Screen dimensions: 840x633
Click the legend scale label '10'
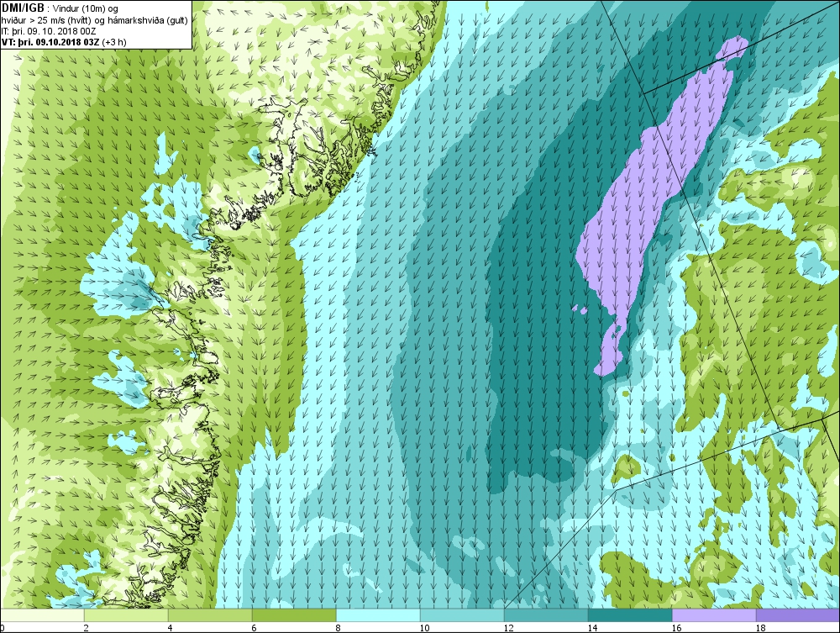(x=424, y=628)
